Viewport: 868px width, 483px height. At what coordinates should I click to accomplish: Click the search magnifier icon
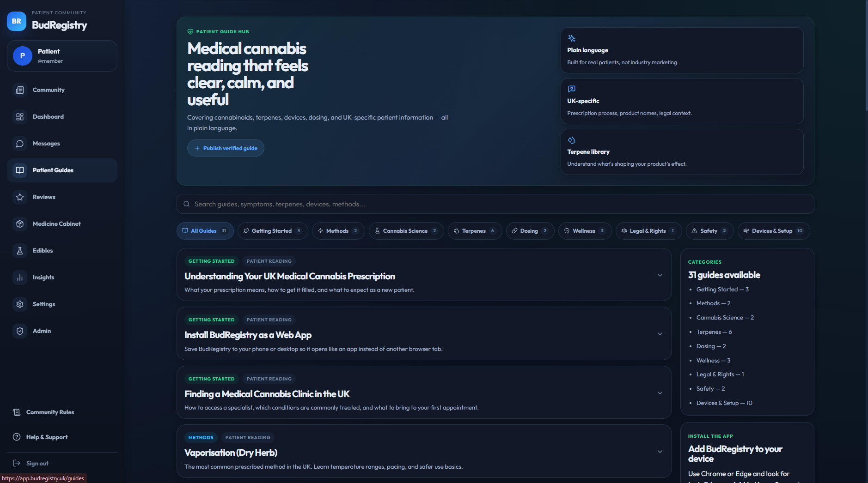[x=187, y=204]
